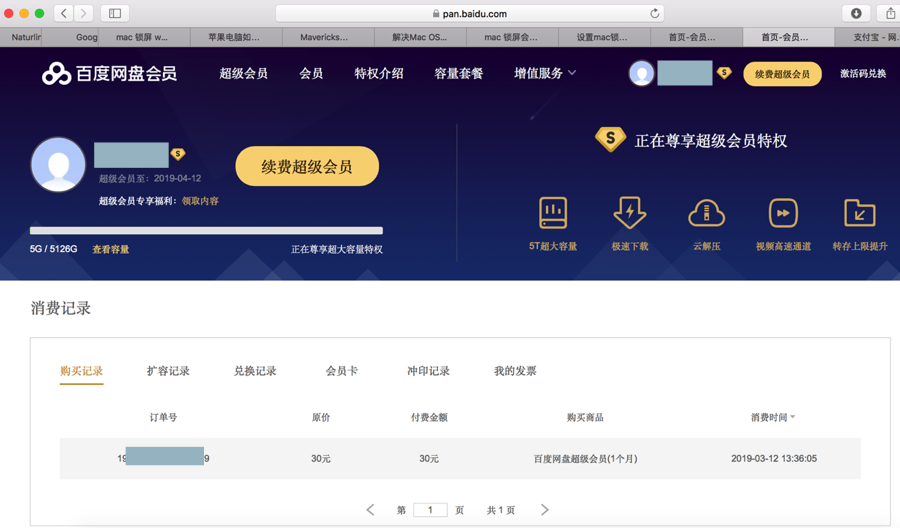Open the 极速下载 privilege icon

pyautogui.click(x=630, y=213)
